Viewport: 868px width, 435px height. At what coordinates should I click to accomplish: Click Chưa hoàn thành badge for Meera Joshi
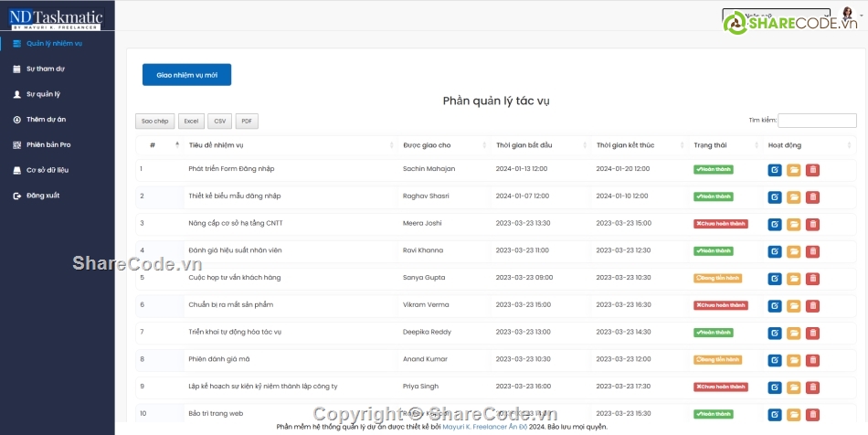pyautogui.click(x=721, y=224)
